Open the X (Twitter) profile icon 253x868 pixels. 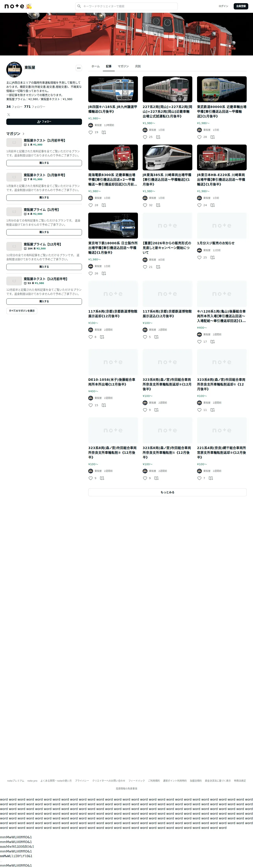[x=8, y=114]
